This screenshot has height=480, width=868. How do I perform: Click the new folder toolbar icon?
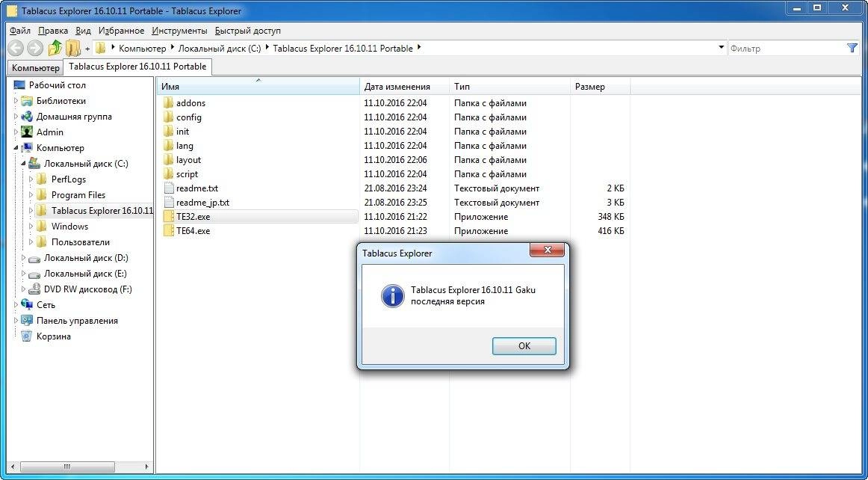coord(73,48)
